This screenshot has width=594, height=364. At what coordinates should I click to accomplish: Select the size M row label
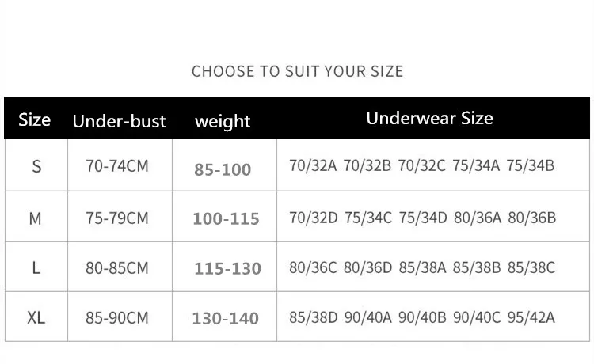click(x=35, y=218)
